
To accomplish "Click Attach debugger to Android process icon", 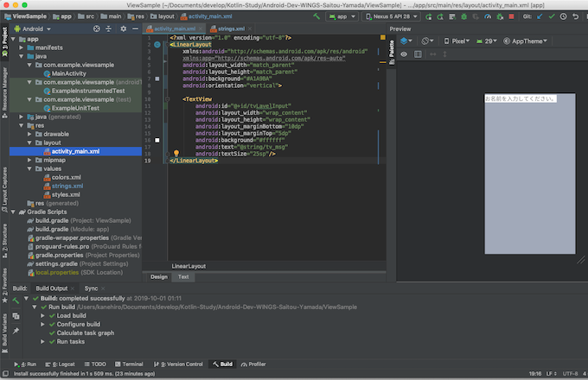I will 500,16.
